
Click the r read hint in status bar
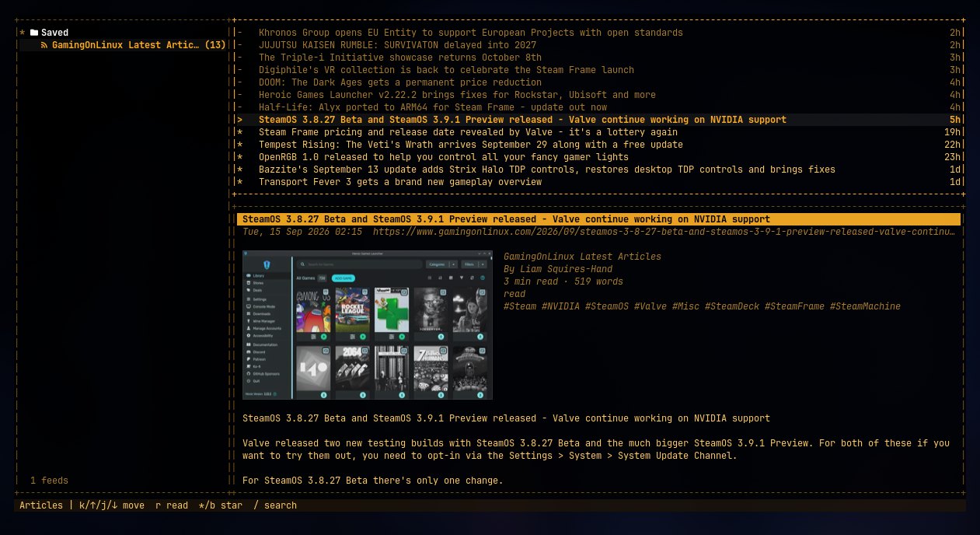click(x=172, y=505)
